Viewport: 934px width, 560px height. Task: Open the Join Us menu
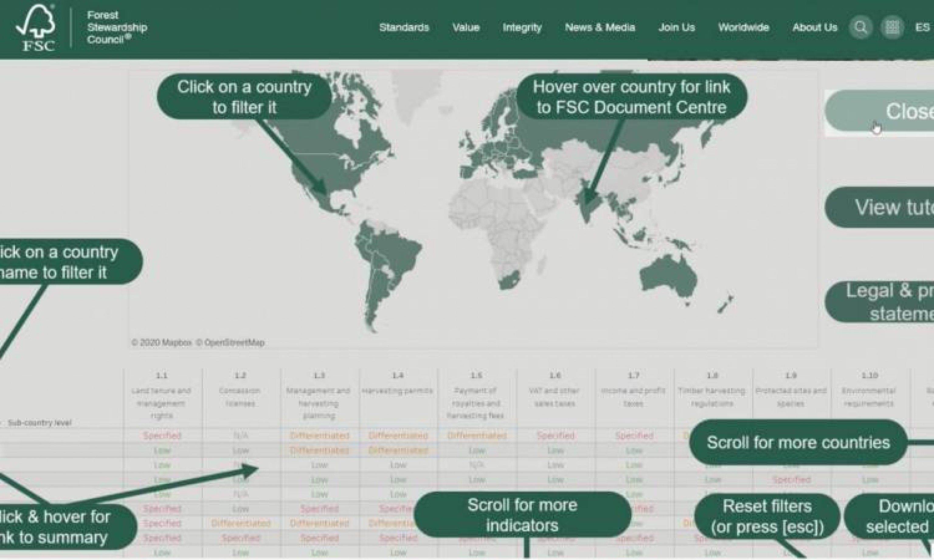pyautogui.click(x=677, y=27)
